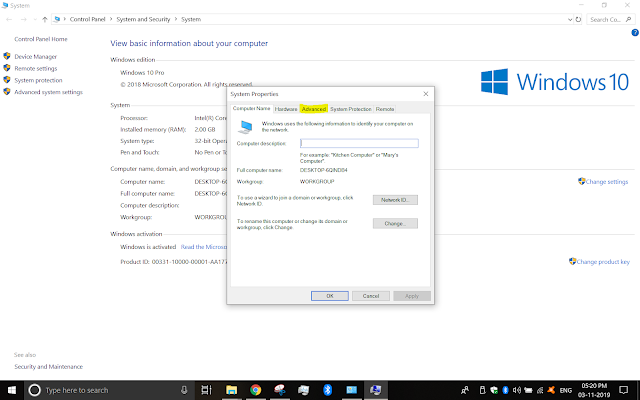Viewport: 640px width, 400px height.
Task: Open Advanced system settings link
Action: 49,92
